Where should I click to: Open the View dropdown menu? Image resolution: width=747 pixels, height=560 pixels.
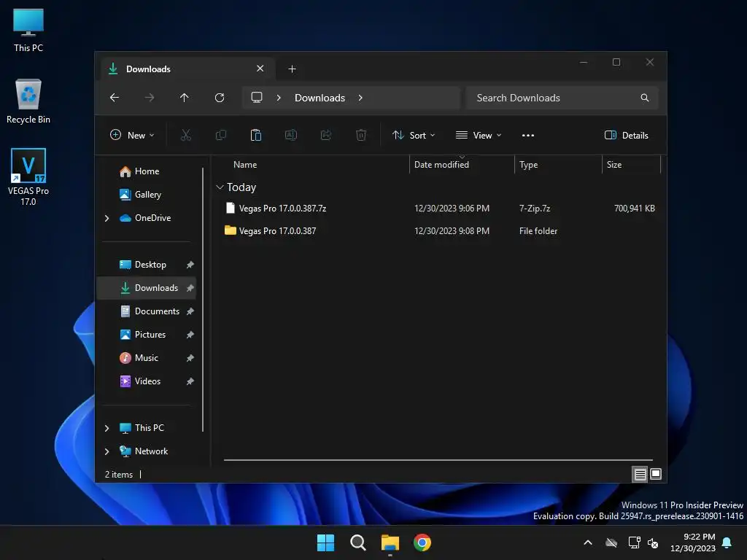click(479, 135)
